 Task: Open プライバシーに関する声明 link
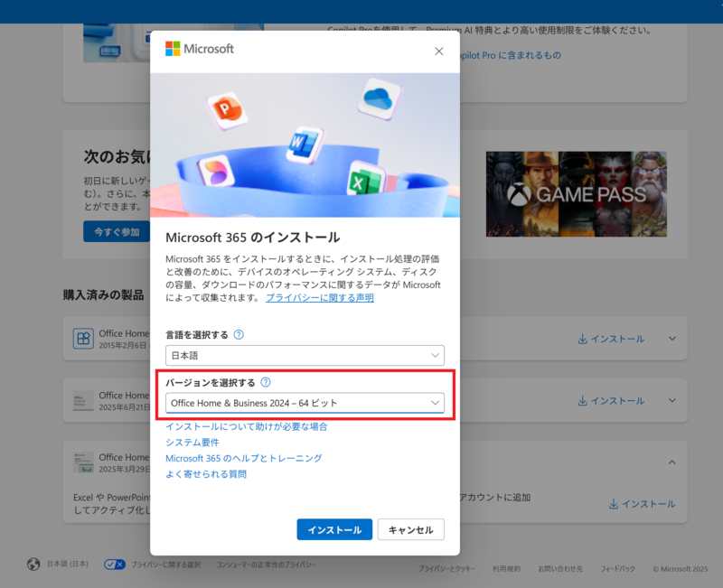320,298
